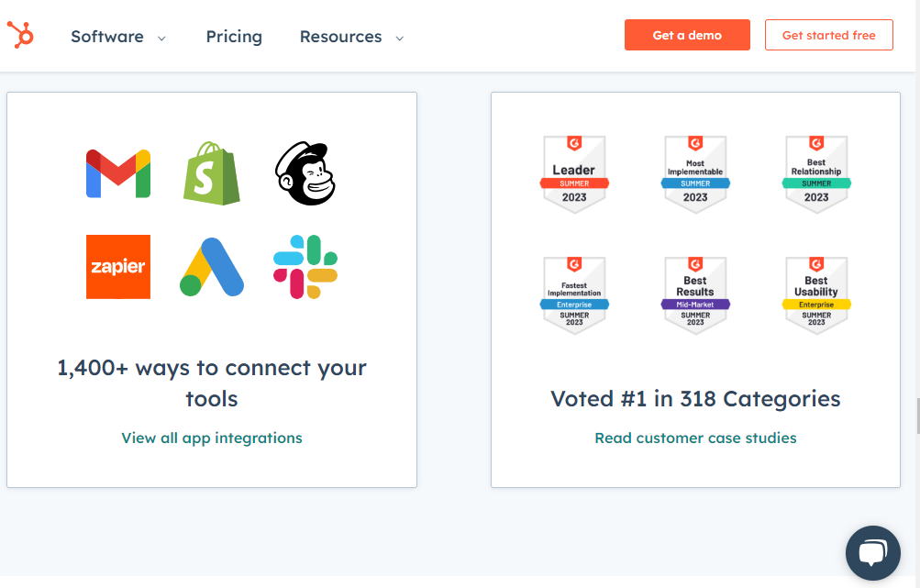Click the Best Usability Enterprise badge
920x588 pixels.
[816, 295]
